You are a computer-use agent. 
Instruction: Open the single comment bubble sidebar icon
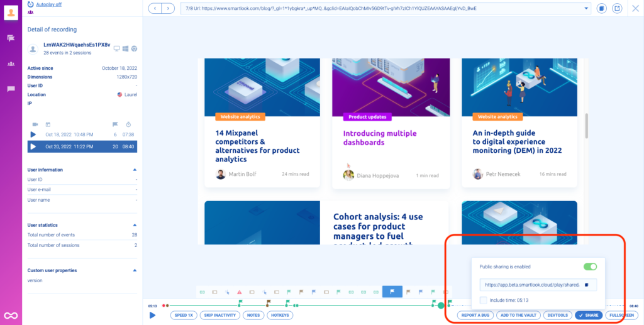coord(11,89)
